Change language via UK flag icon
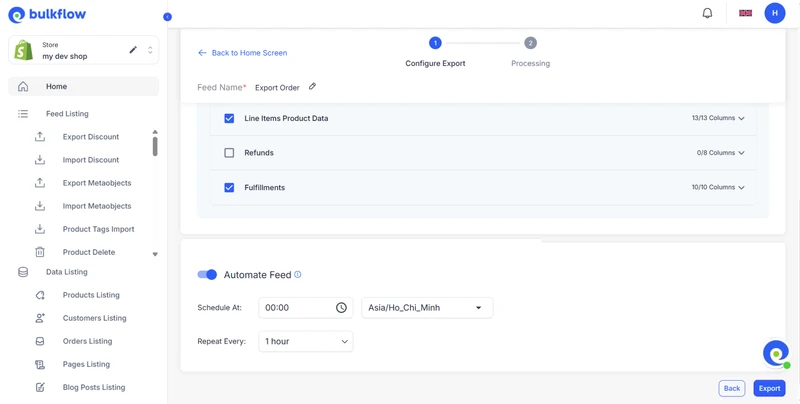Screen dimensions: 800x404 [745, 13]
